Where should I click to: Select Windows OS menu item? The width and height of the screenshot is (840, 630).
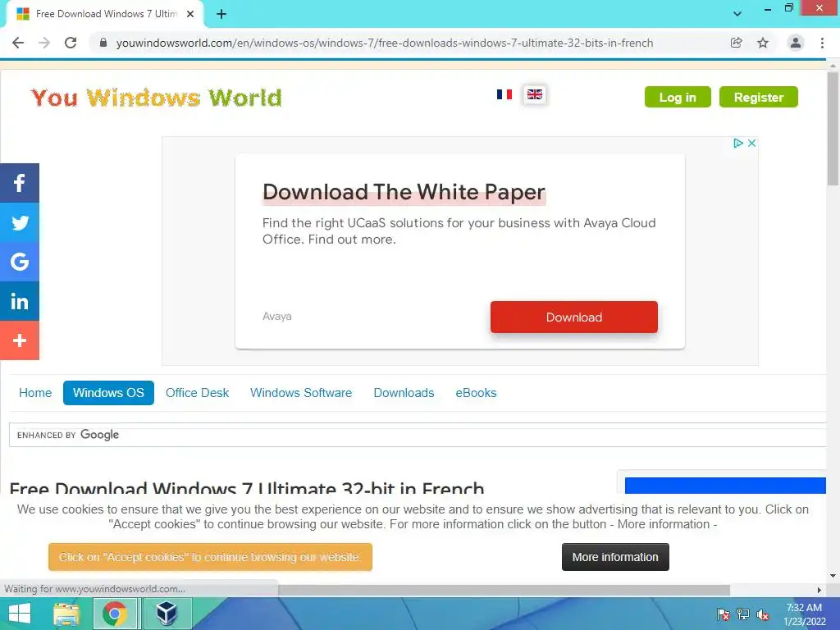108,393
